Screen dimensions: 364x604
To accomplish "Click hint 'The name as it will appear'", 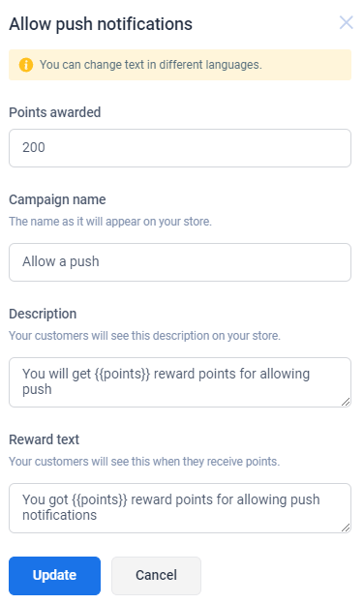I will coord(110,222).
